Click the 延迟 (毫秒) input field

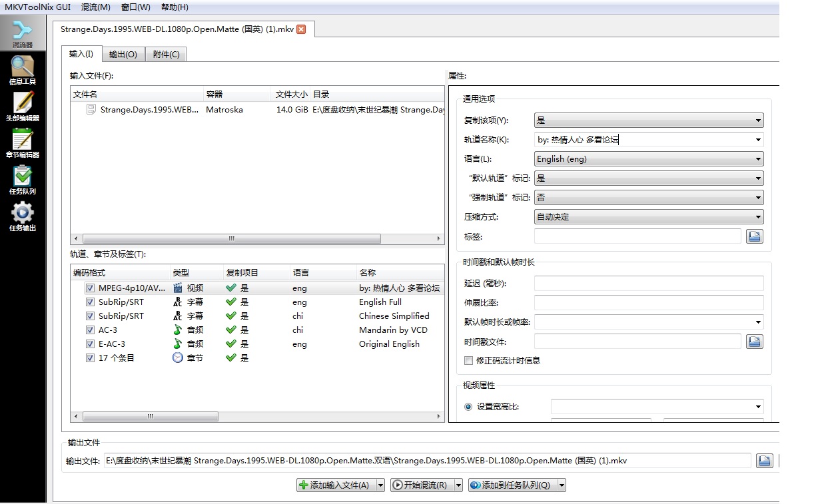coord(648,284)
